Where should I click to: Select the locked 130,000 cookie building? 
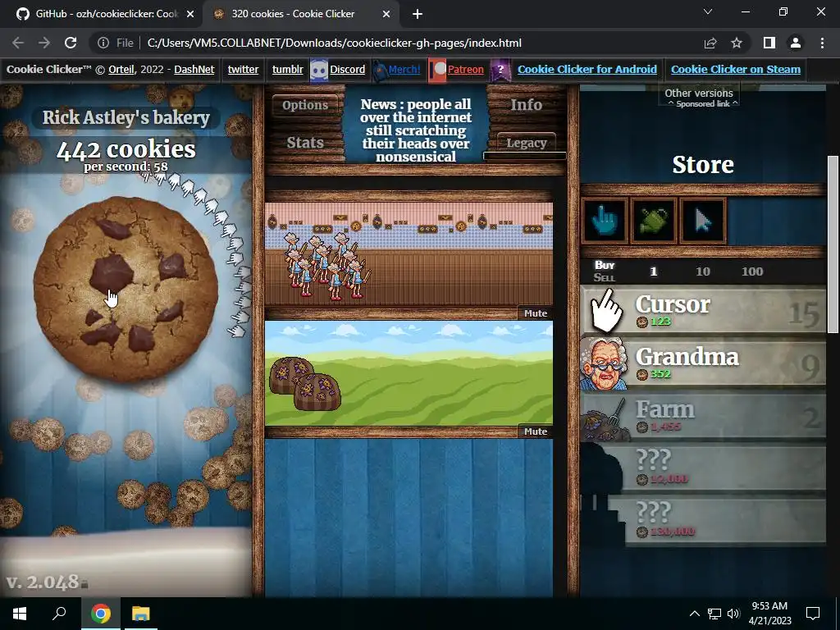click(x=703, y=521)
